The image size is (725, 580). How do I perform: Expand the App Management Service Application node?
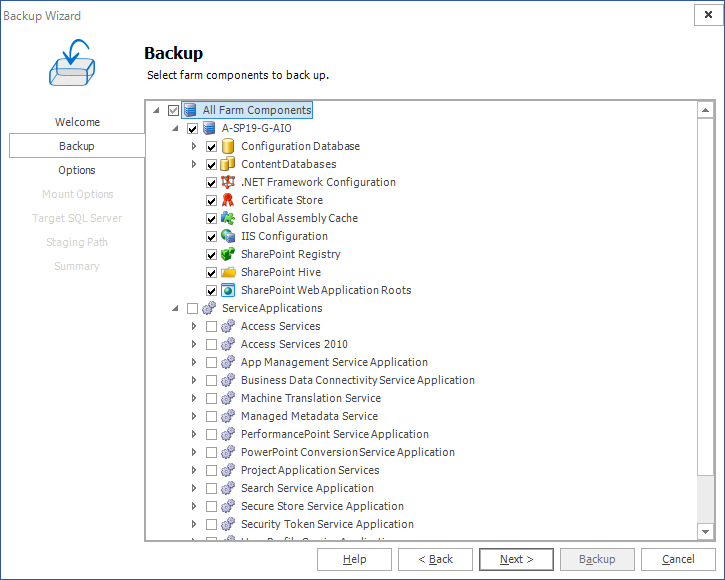coord(194,362)
